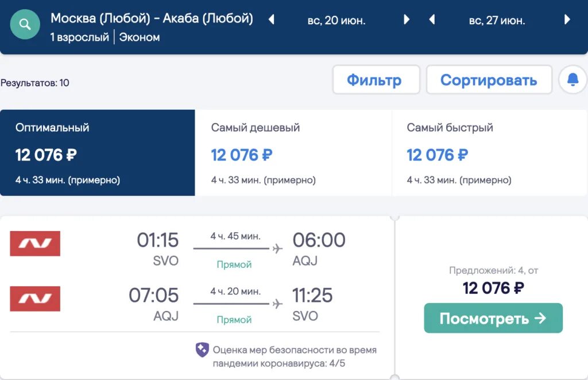The image size is (588, 380).
Task: Open the Сортировать sorting menu
Action: [x=489, y=80]
